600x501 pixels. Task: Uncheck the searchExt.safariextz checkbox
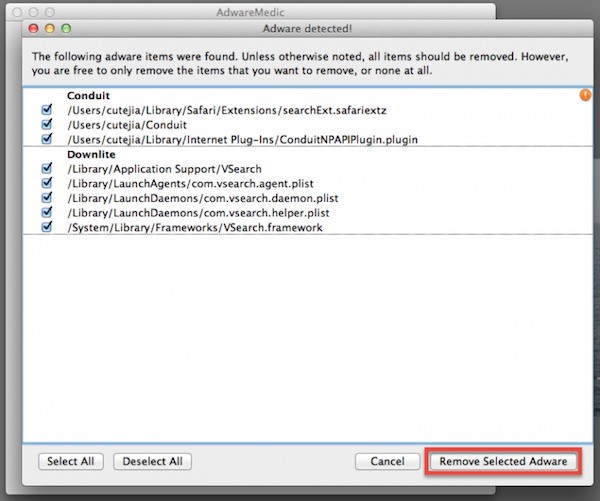(x=46, y=110)
